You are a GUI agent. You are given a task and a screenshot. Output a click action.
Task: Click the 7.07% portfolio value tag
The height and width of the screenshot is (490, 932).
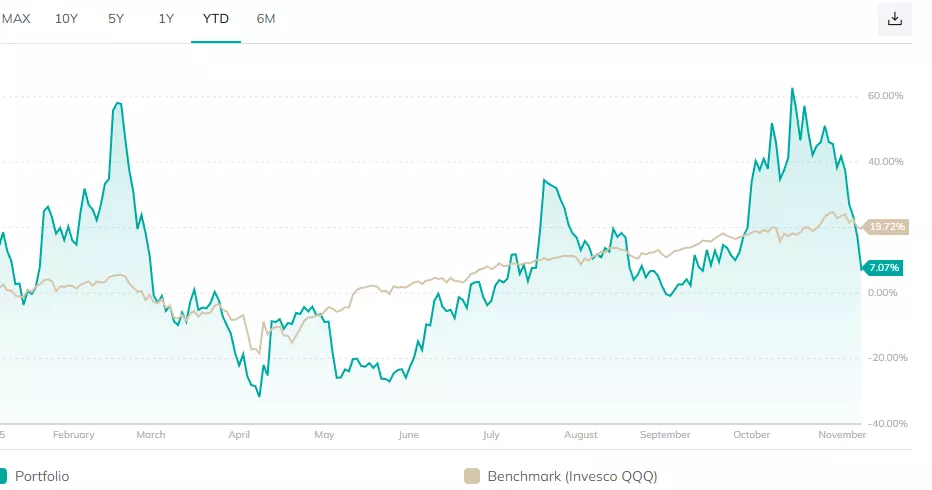tap(884, 267)
